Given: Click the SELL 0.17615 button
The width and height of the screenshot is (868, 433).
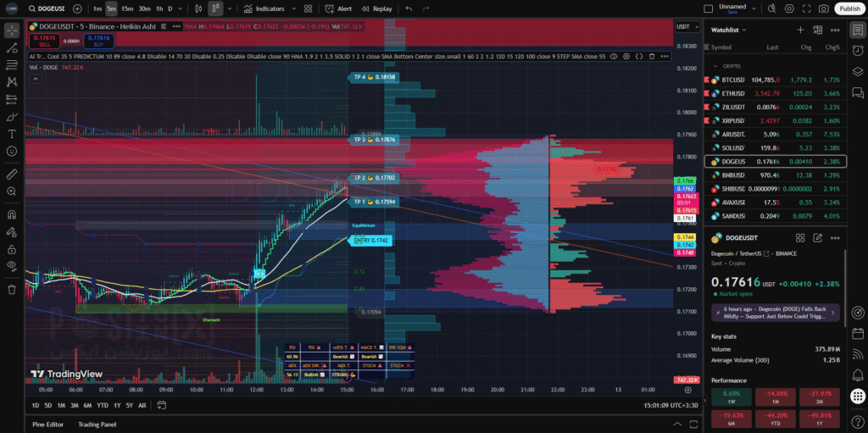Looking at the screenshot, I should (x=43, y=41).
